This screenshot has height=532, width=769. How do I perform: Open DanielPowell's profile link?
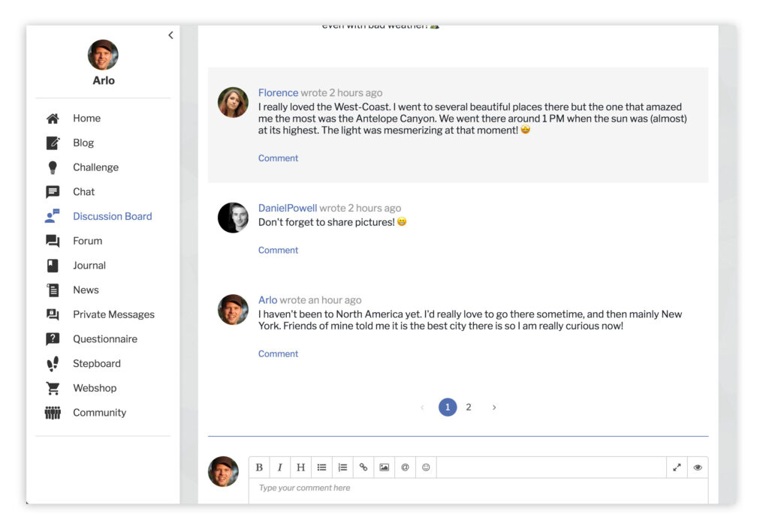tap(288, 208)
